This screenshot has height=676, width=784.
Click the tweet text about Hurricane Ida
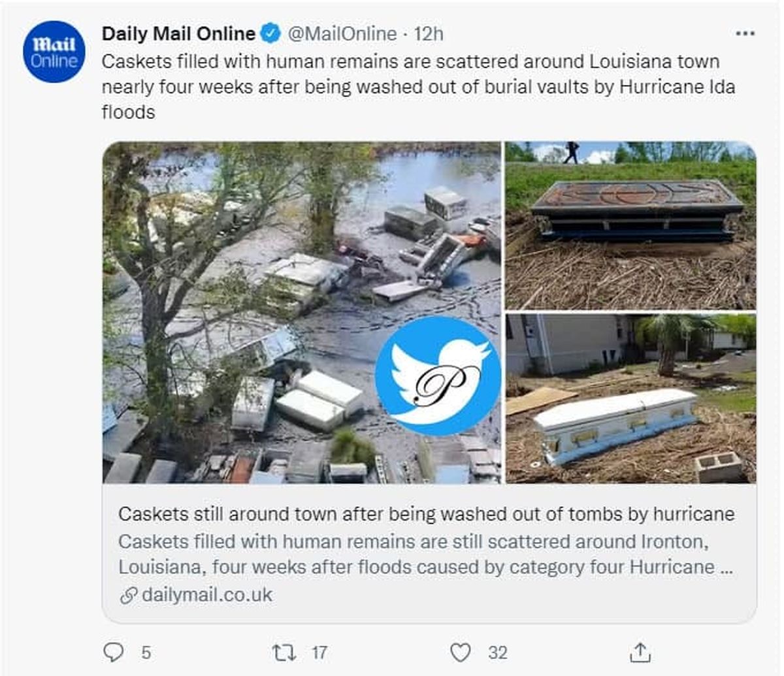(x=418, y=86)
